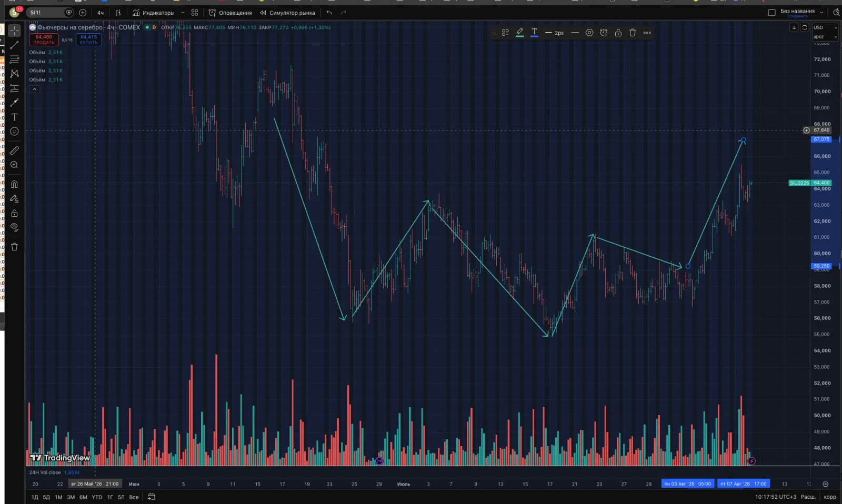This screenshot has height=504, width=842.
Task: Expand the Без названия layout dropdown
Action: (x=821, y=13)
